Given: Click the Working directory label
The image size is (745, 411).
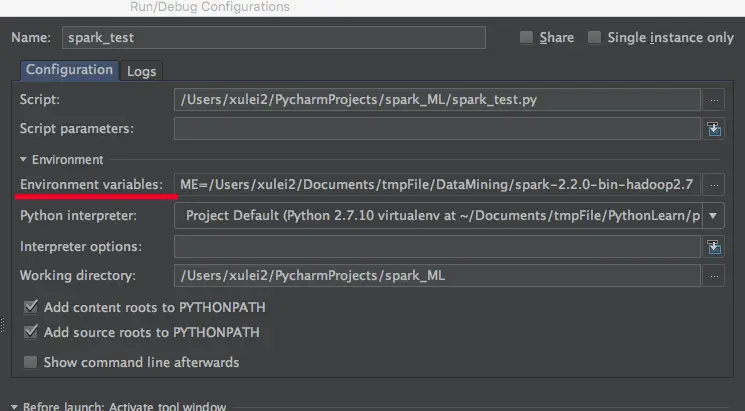Looking at the screenshot, I should pos(78,276).
